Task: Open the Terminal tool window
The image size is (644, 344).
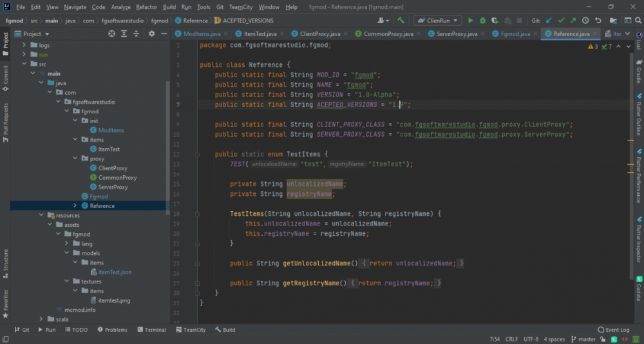Action: pyautogui.click(x=152, y=330)
